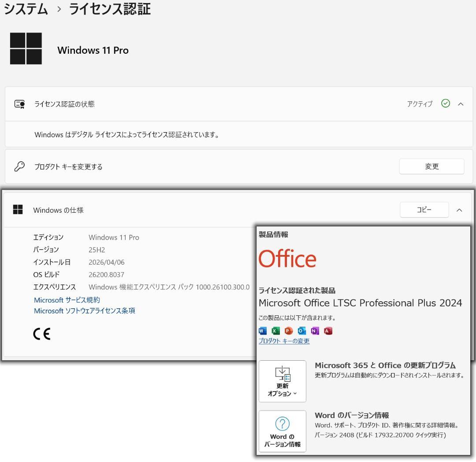Viewport: 476px width, 462px height.
Task: Open the Microsoft ソフトウェアライセンス条項 link
Action: (x=84, y=311)
